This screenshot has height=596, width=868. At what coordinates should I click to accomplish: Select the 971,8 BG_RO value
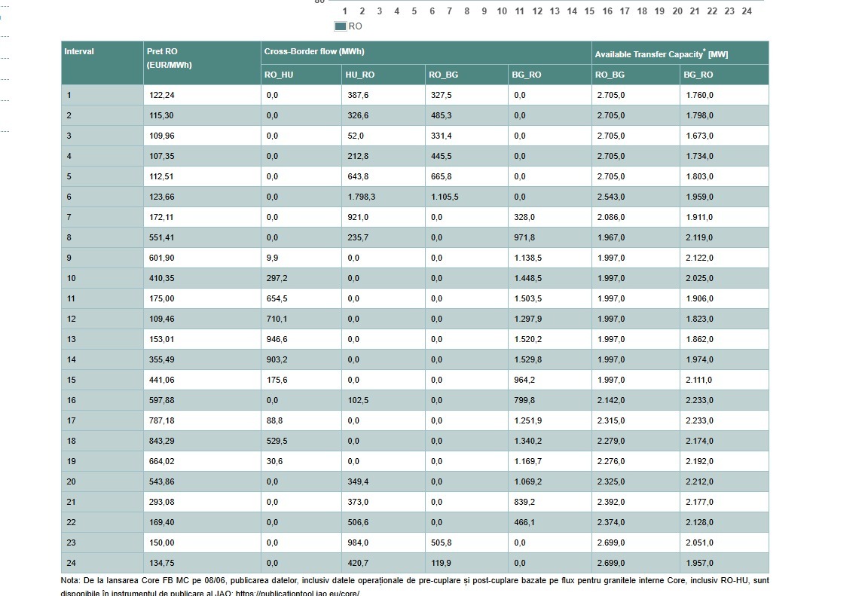pos(524,237)
